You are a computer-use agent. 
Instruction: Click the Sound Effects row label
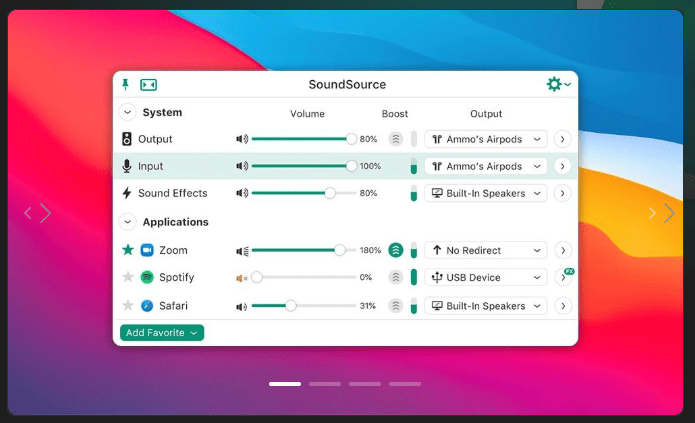click(x=172, y=193)
